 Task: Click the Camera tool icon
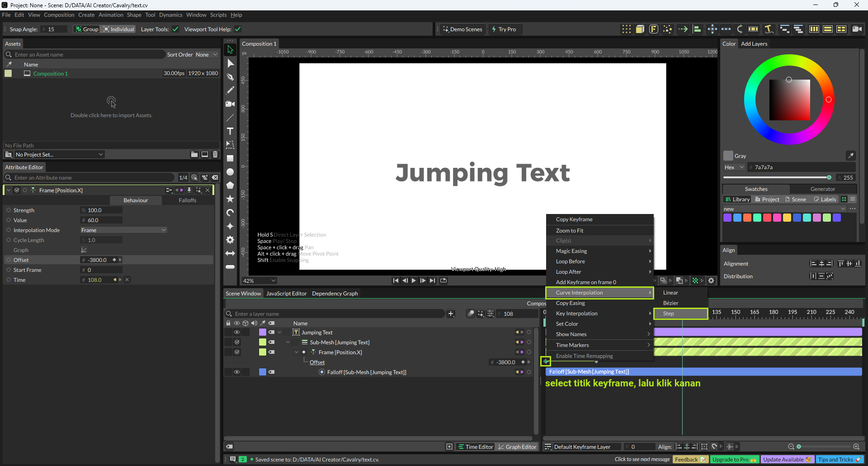click(230, 104)
